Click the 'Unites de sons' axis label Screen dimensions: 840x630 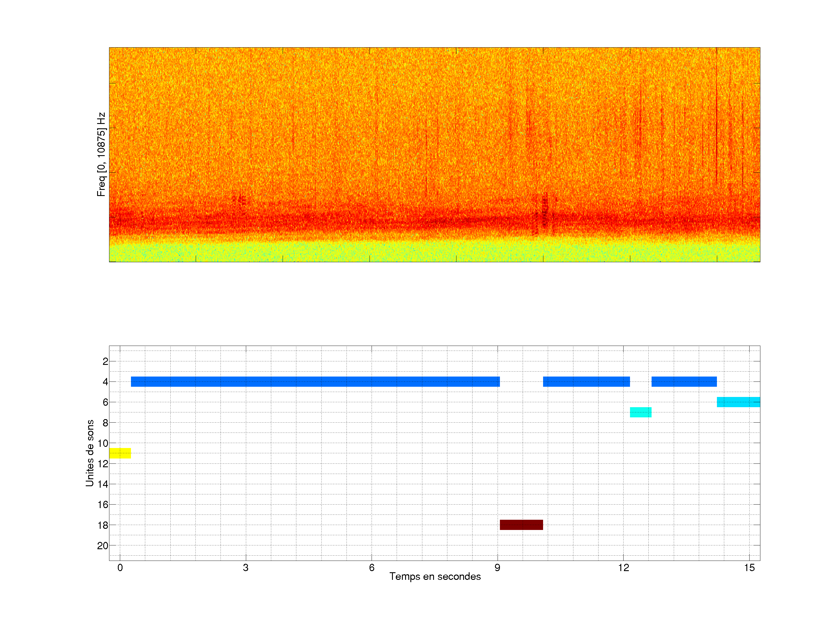click(x=90, y=453)
